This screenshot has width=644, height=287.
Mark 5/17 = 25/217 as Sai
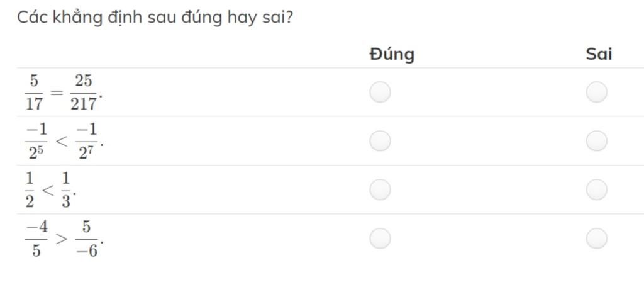[596, 92]
